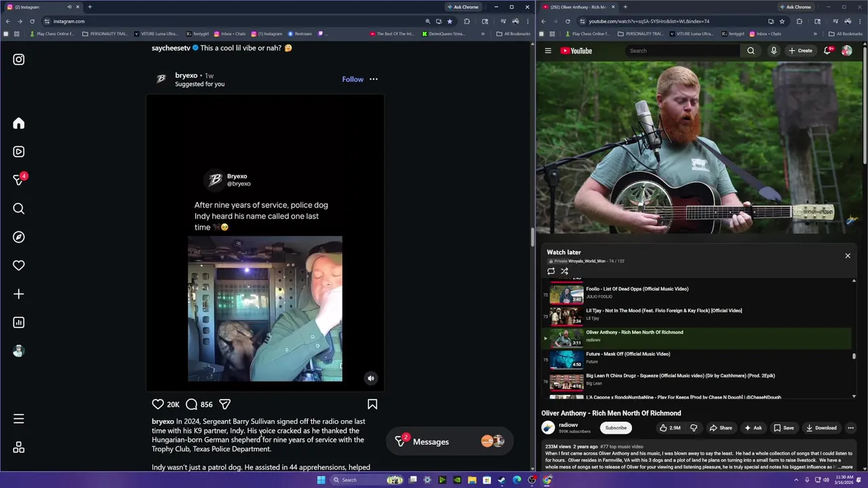Viewport: 868px width, 488px height.
Task: Open the YouTube guide hamburger menu
Action: pos(548,51)
